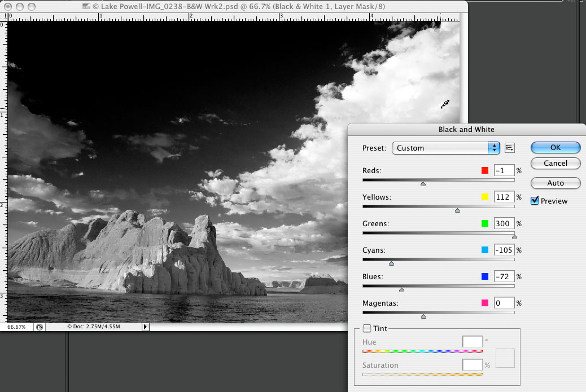The image size is (586, 392).
Task: Click the Version Cue icon in status bar
Action: tap(40, 327)
